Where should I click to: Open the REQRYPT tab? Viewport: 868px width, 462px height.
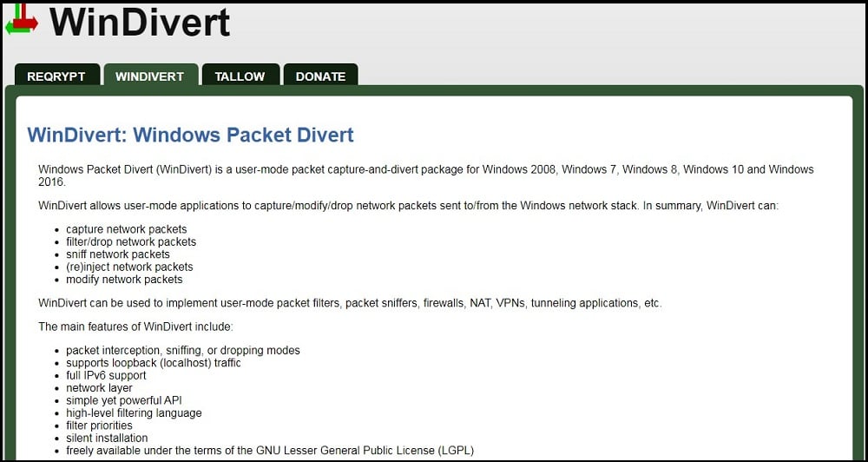[56, 76]
